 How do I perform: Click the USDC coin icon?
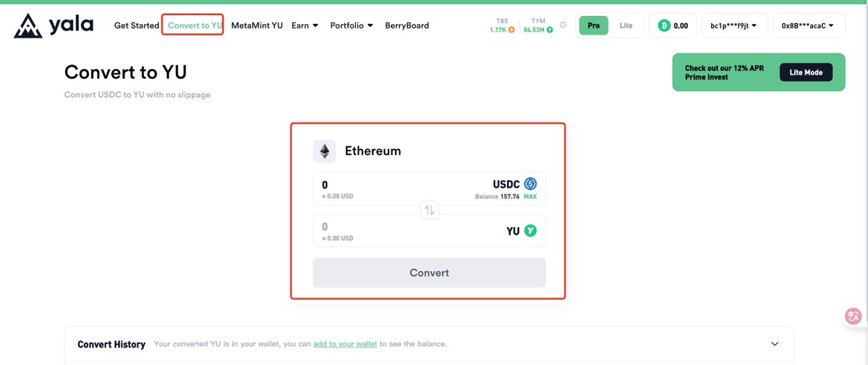point(530,184)
